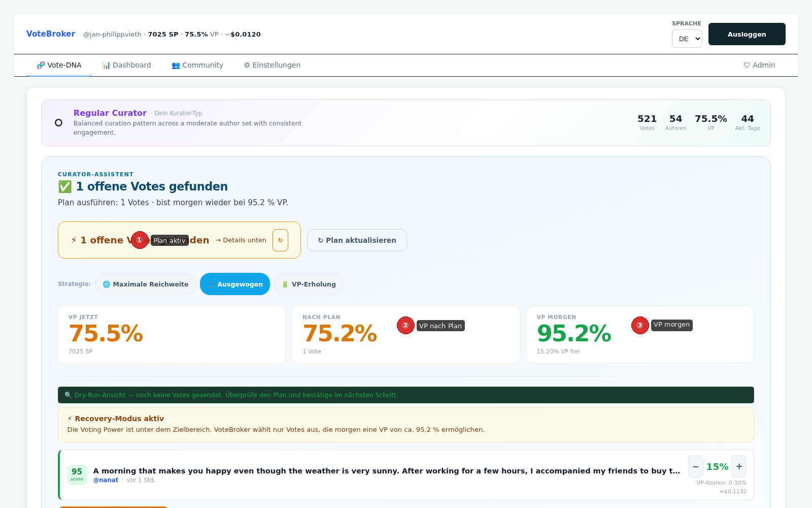Click the Dry-Run-Ansicht notice bar
812x508 pixels.
[x=406, y=395]
